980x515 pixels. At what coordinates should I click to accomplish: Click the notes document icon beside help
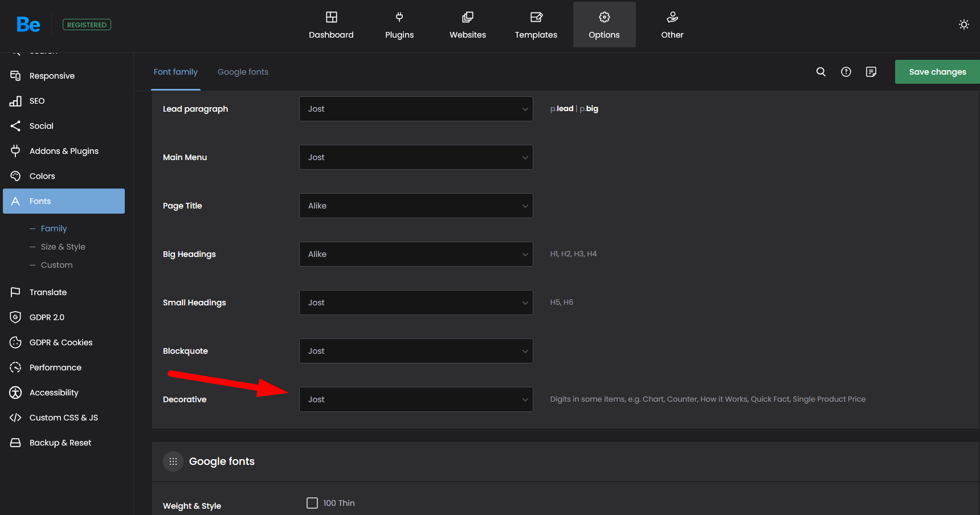pyautogui.click(x=871, y=72)
